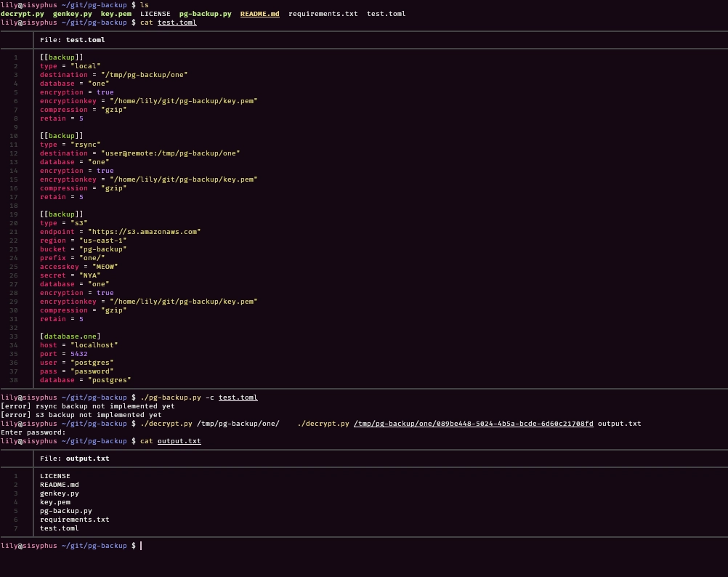The width and height of the screenshot is (728, 577).
Task: Click line number 38 in the test.toml gutter
Action: click(14, 380)
